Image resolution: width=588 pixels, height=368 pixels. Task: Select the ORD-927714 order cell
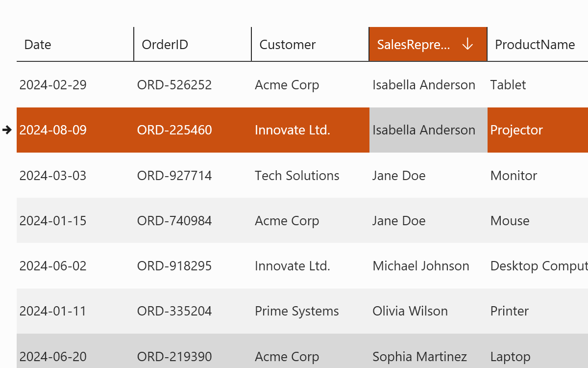coord(174,176)
